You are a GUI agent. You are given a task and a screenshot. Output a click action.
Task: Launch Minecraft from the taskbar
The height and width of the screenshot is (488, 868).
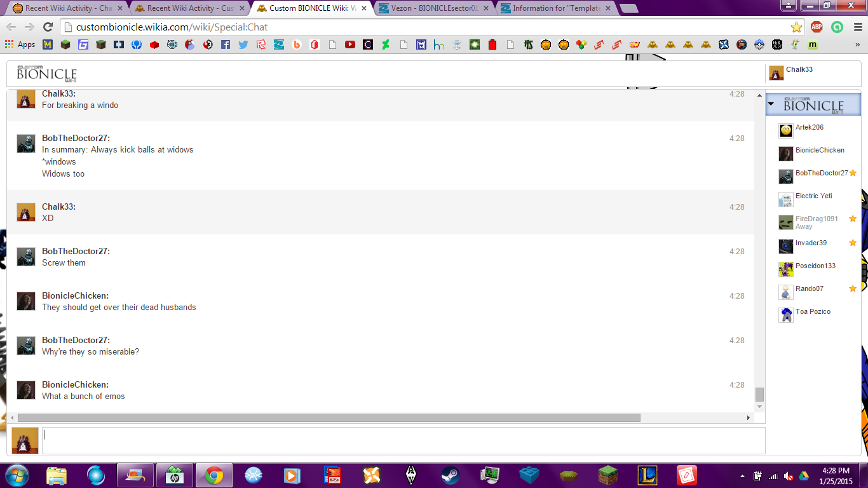[608, 475]
